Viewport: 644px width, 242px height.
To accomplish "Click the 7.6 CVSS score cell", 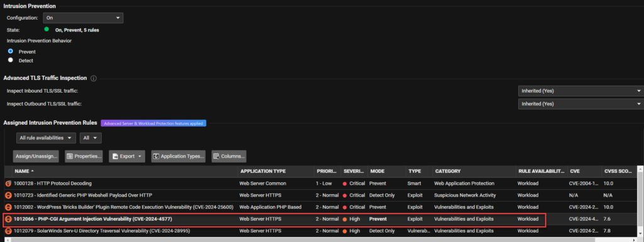I will (607, 219).
